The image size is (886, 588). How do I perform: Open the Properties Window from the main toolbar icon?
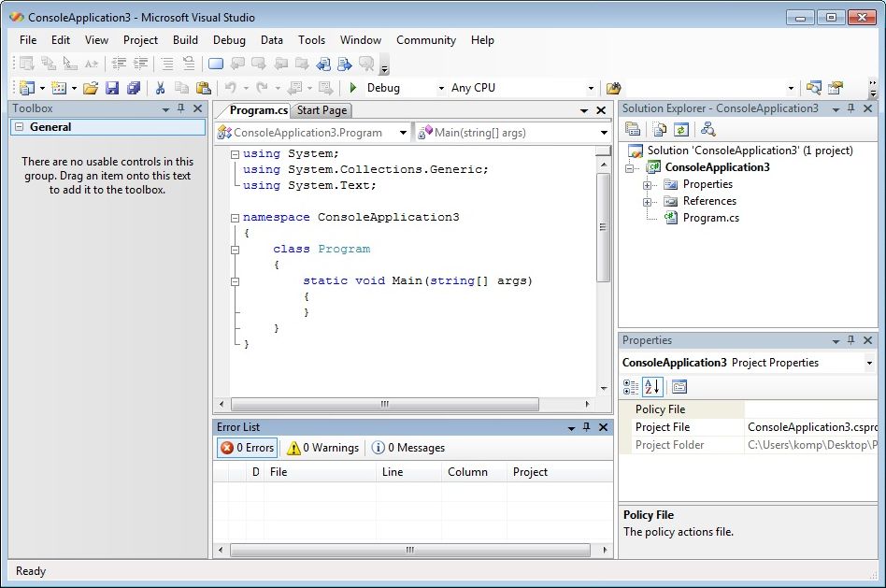pyautogui.click(x=836, y=88)
